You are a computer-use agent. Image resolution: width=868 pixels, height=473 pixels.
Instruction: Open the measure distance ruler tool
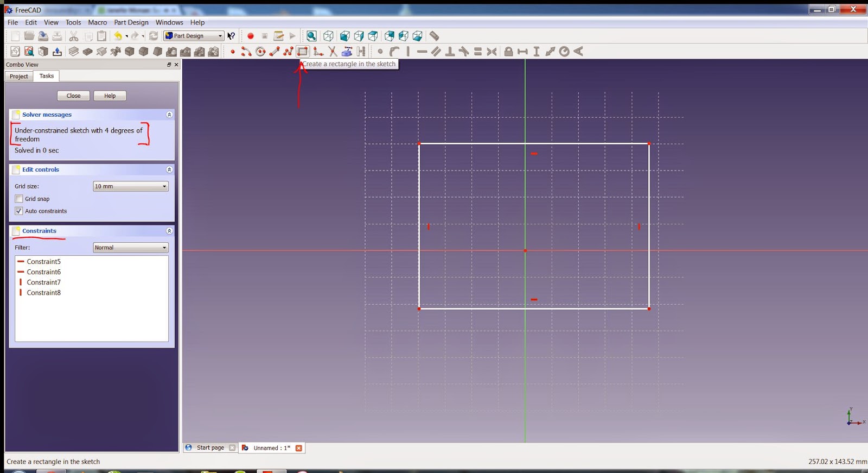click(434, 36)
